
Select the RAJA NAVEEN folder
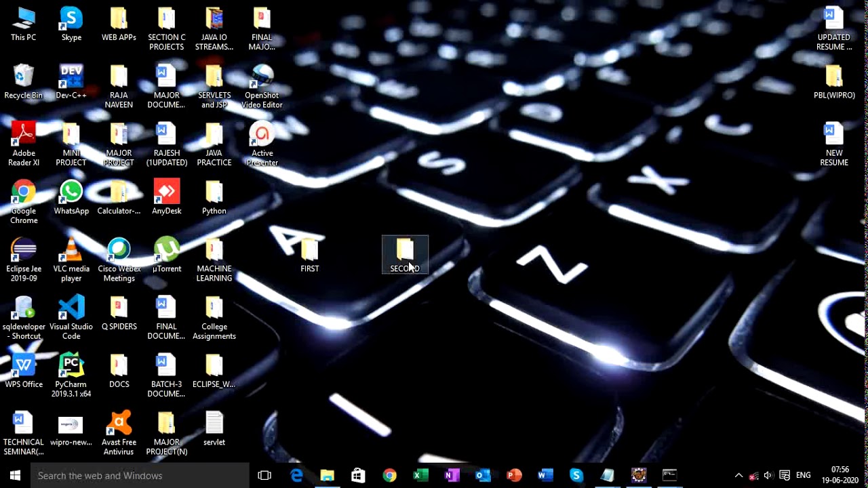tap(119, 87)
